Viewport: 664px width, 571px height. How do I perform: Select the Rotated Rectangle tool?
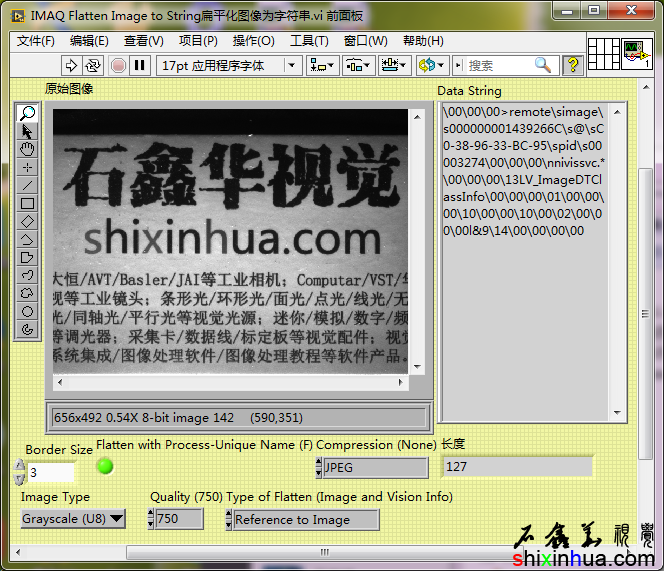(x=28, y=222)
